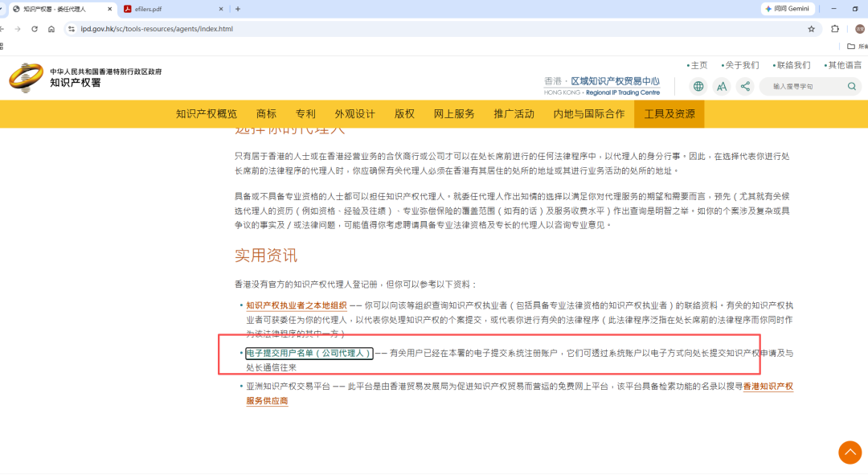Switch to the efilers.pdf tab
Viewport: 868px width, 475px height.
(174, 9)
